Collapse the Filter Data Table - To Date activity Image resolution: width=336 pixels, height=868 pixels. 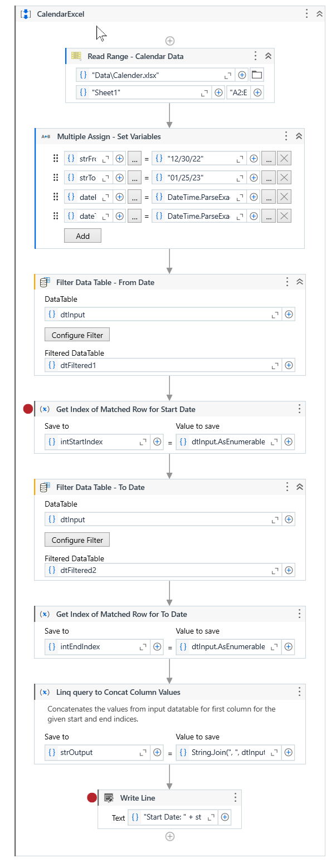[299, 487]
